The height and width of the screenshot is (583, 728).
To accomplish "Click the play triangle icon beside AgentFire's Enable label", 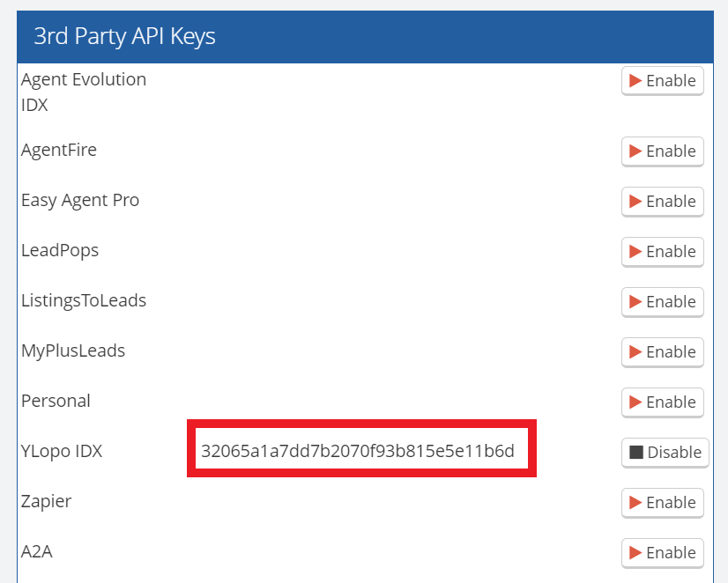I will pos(636,151).
